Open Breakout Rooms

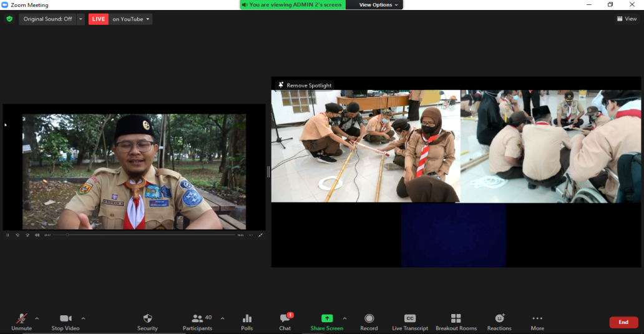(x=456, y=322)
